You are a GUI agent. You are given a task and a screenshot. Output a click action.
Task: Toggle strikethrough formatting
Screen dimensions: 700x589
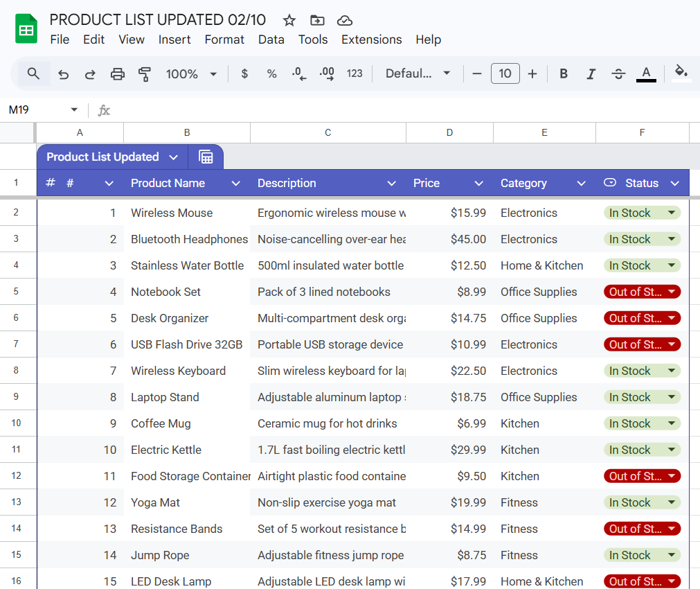point(618,73)
